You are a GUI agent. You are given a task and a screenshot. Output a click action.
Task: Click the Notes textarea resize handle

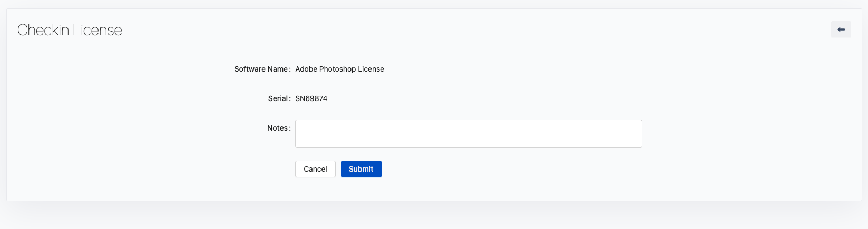639,145
